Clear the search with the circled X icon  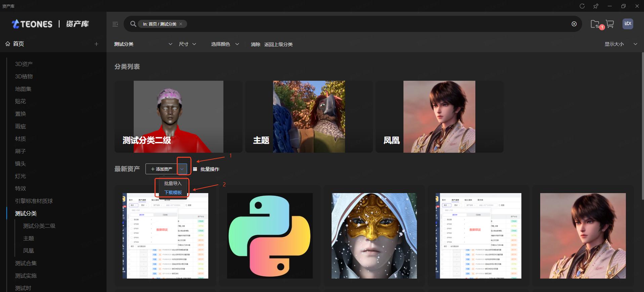pyautogui.click(x=574, y=24)
